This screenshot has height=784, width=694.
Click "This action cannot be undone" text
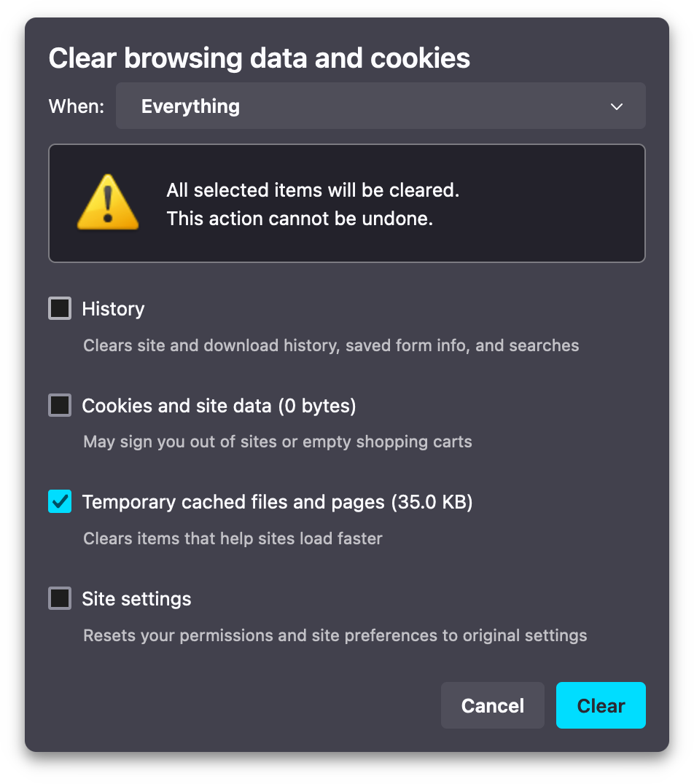tap(300, 219)
